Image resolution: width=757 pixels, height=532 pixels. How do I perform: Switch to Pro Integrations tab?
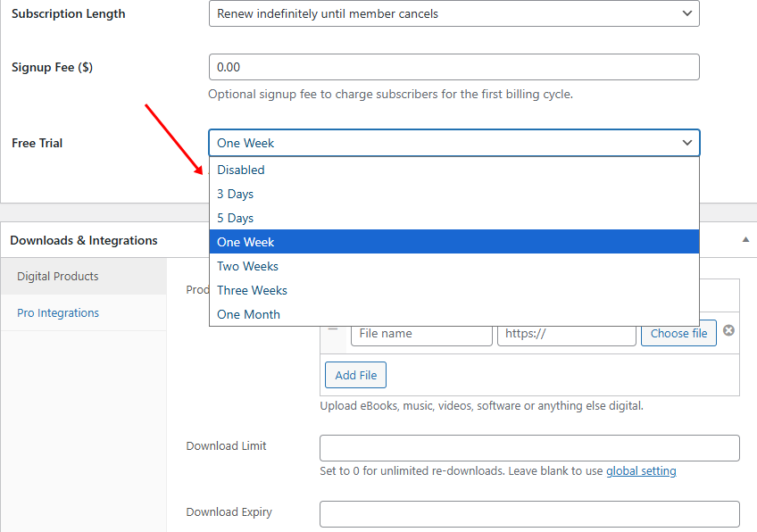[84, 312]
